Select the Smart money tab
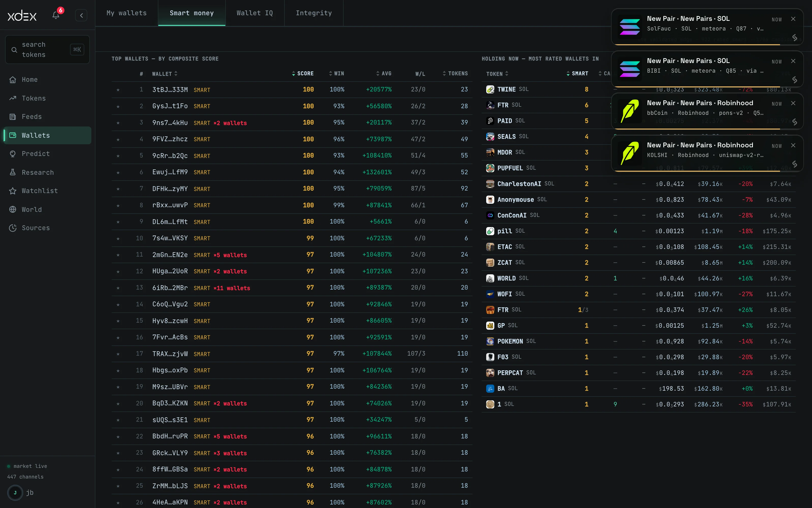The width and height of the screenshot is (812, 508). [192, 13]
